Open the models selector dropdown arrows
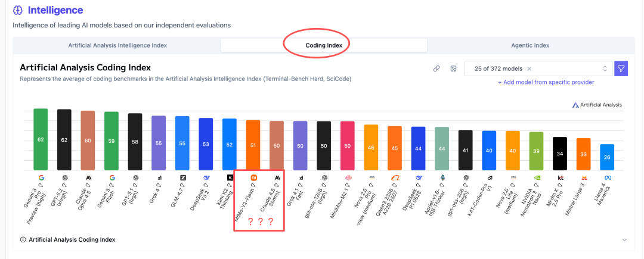This screenshot has width=644, height=259. pyautogui.click(x=605, y=68)
